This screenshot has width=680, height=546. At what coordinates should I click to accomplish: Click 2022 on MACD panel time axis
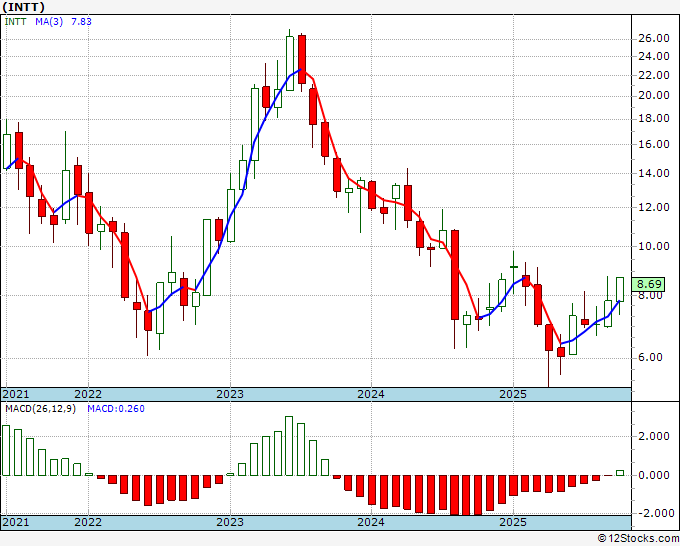point(88,522)
